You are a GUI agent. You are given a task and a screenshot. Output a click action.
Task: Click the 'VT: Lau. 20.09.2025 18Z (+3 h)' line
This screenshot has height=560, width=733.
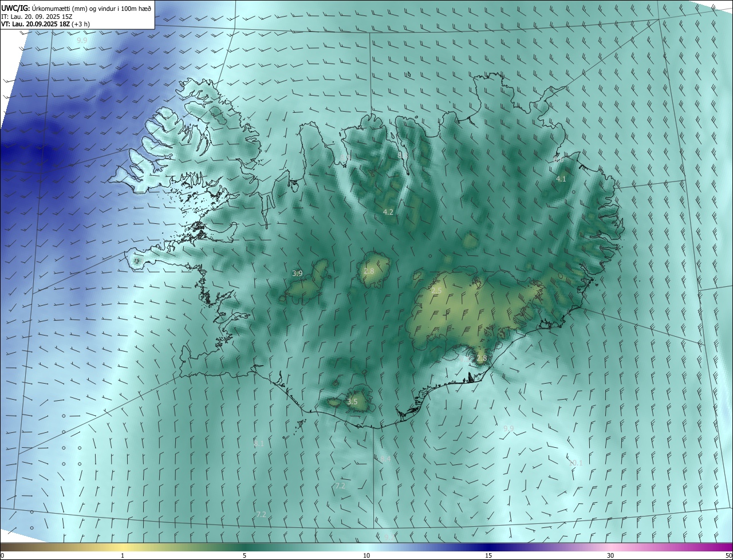tap(45, 25)
